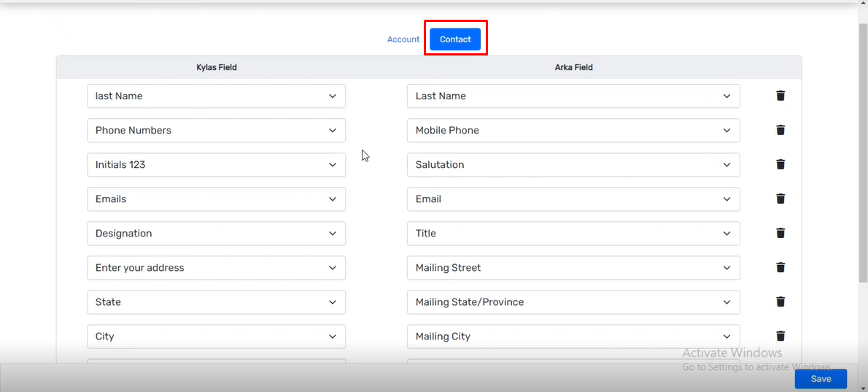Open the Enter your address dropdown
868x392 pixels.
[217, 267]
